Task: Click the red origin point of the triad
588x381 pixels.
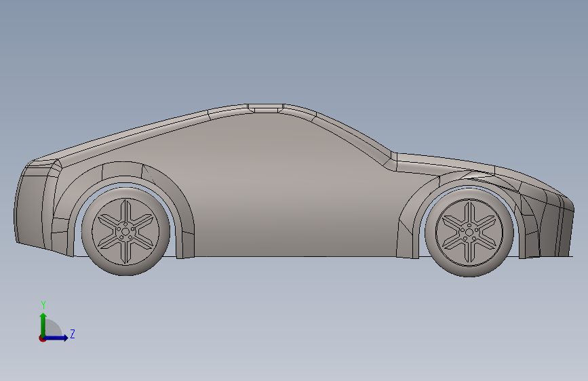Action: [42, 338]
